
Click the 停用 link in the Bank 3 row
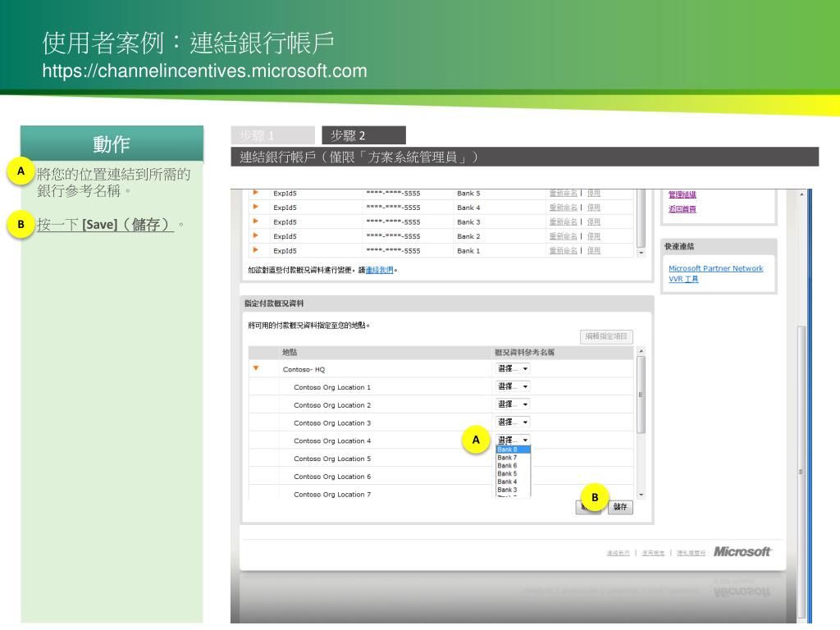pos(593,221)
